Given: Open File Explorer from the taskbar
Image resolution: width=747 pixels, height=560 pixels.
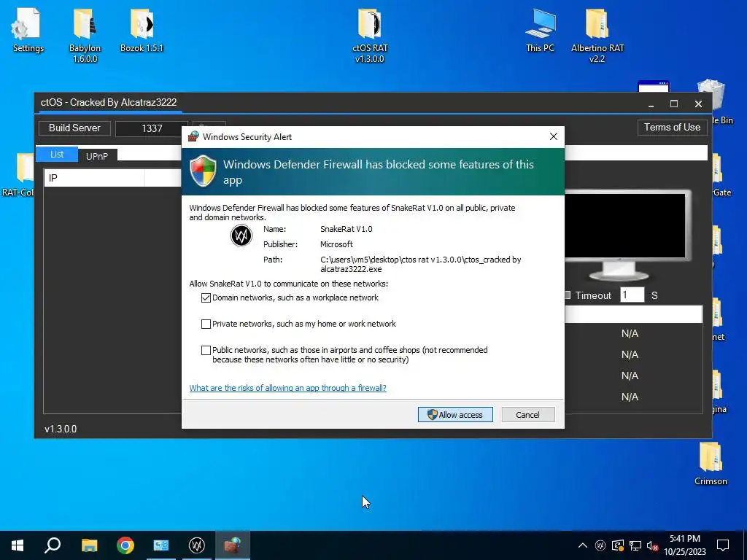Looking at the screenshot, I should click(89, 545).
